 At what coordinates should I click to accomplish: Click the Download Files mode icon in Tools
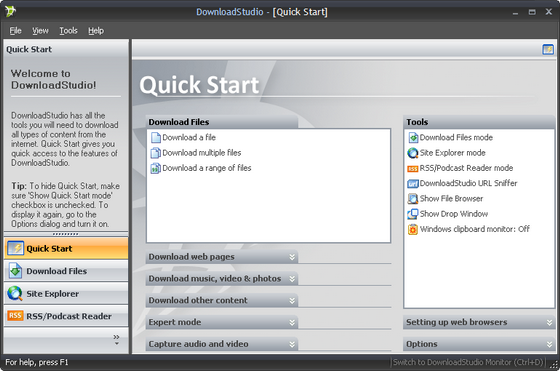pyautogui.click(x=413, y=137)
